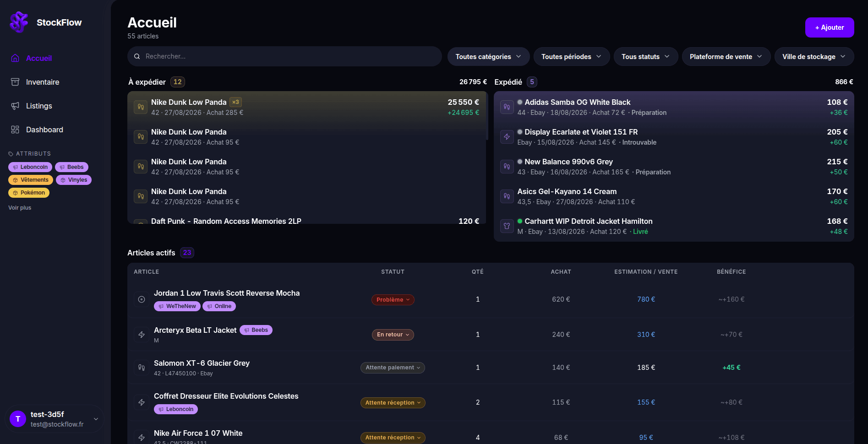This screenshot has height=444, width=868.
Task: Click the Attributs tag icon
Action: click(x=11, y=154)
